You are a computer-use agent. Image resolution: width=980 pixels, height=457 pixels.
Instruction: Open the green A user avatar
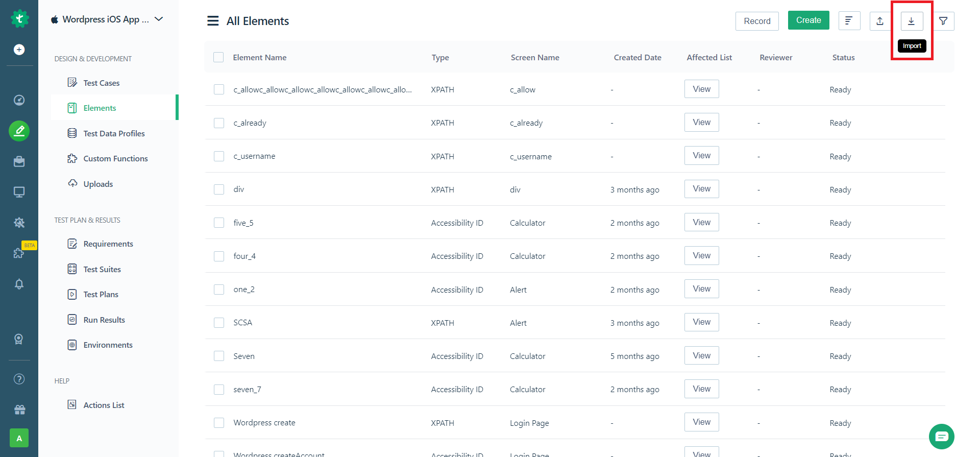pyautogui.click(x=19, y=438)
